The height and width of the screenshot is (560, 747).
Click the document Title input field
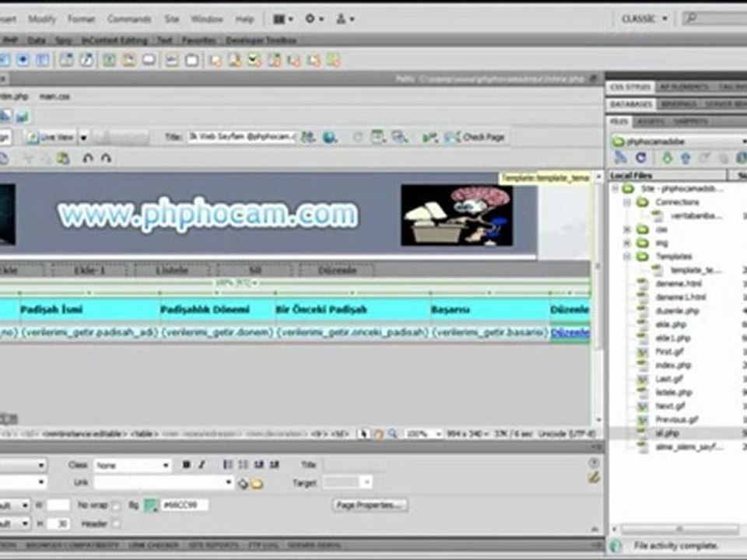(241, 137)
